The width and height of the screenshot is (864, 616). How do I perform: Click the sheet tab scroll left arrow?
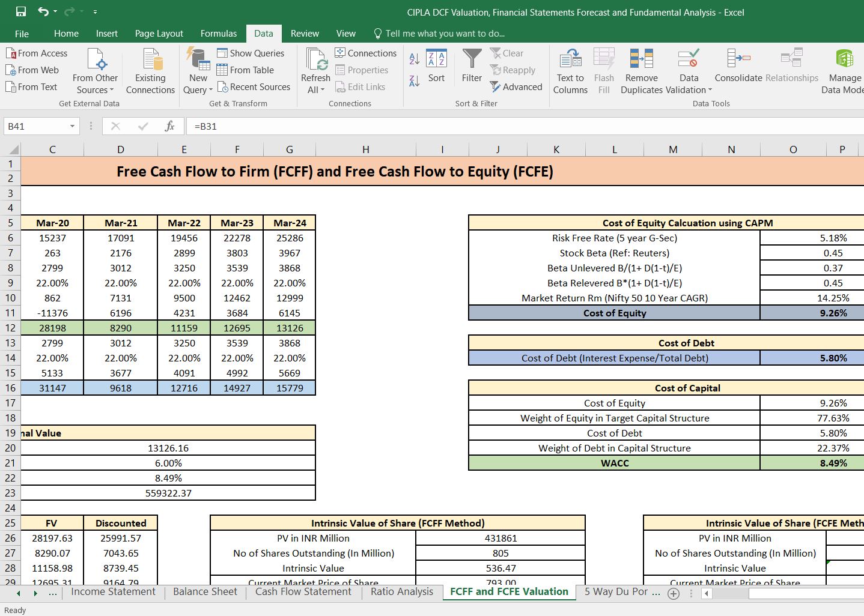point(18,593)
